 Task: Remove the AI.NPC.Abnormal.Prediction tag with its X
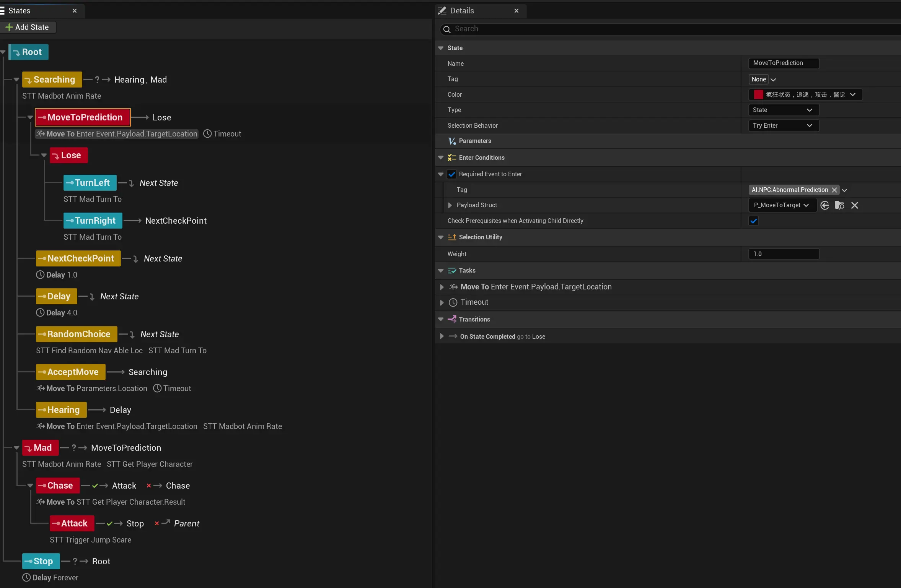[834, 190]
